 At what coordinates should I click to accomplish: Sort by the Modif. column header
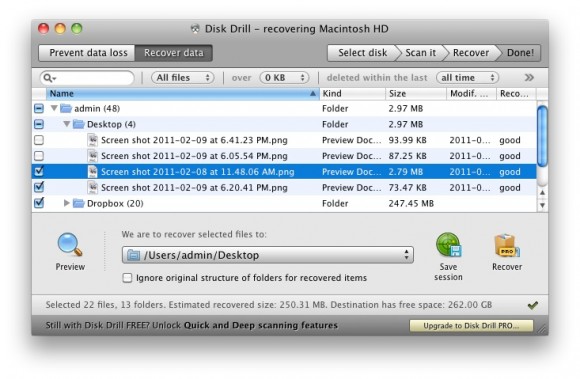471,94
